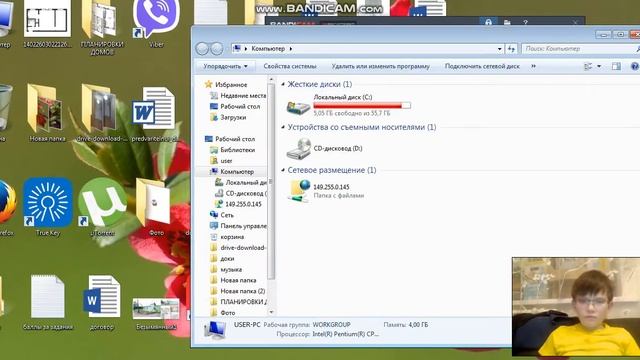Screen dimensions: 640x360
Task: Expand the path arrow after Компьютер
Action: point(291,49)
